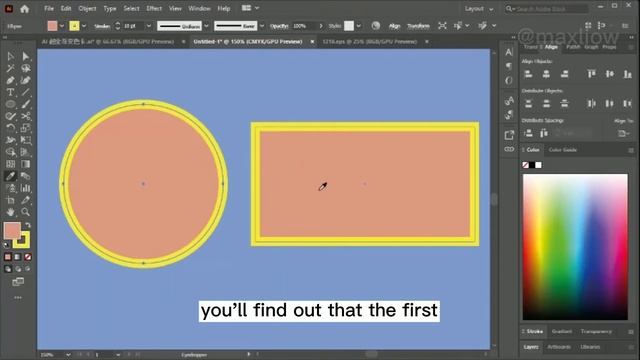Click Vertical Align Bottom icon

point(627,74)
